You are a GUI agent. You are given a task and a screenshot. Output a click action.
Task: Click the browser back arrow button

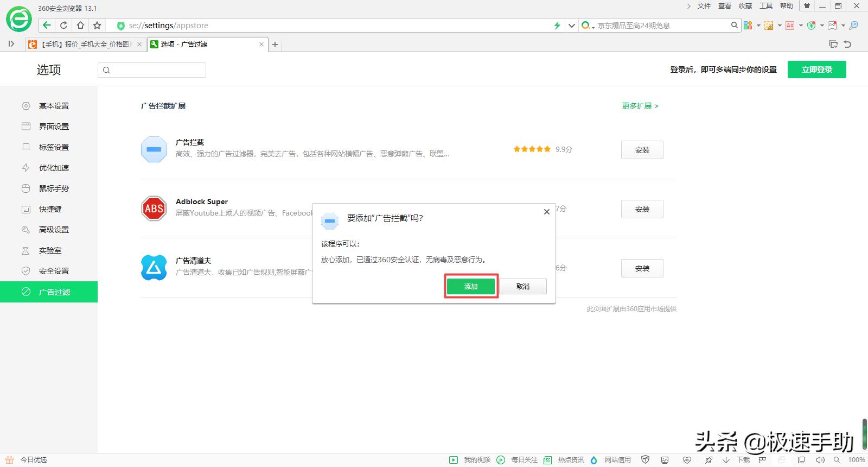[x=47, y=25]
